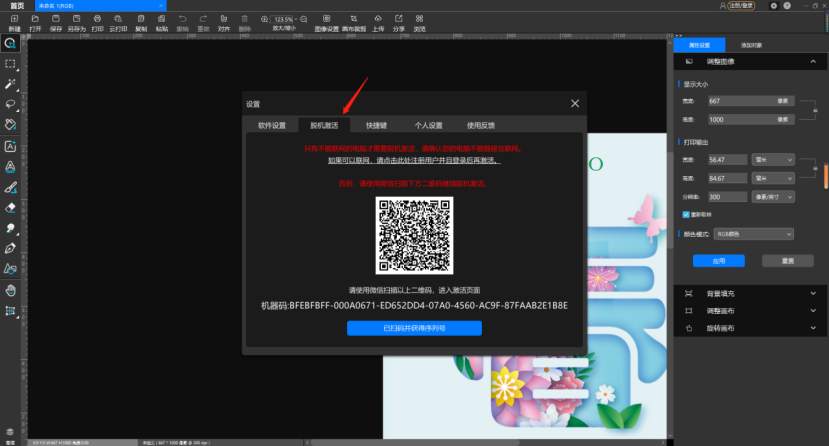The image size is (829, 446).
Task: Click 注册/登录 login button in title bar
Action: pos(741,5)
